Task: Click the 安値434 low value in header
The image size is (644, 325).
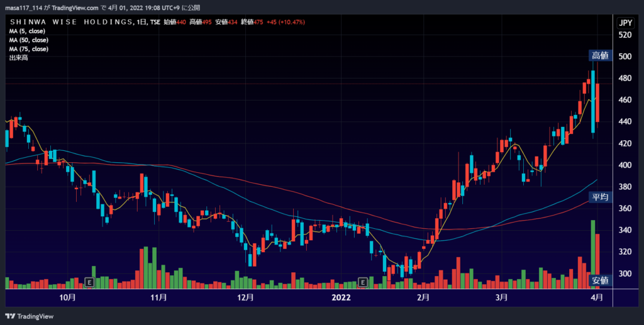Action: click(226, 22)
